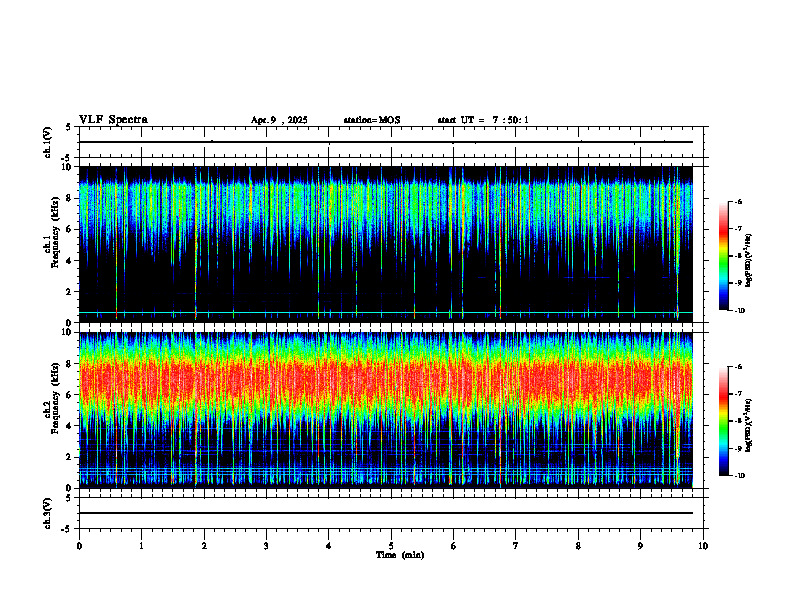Click the ch.3 voltage trace line
The image size is (792, 612).
386,513
